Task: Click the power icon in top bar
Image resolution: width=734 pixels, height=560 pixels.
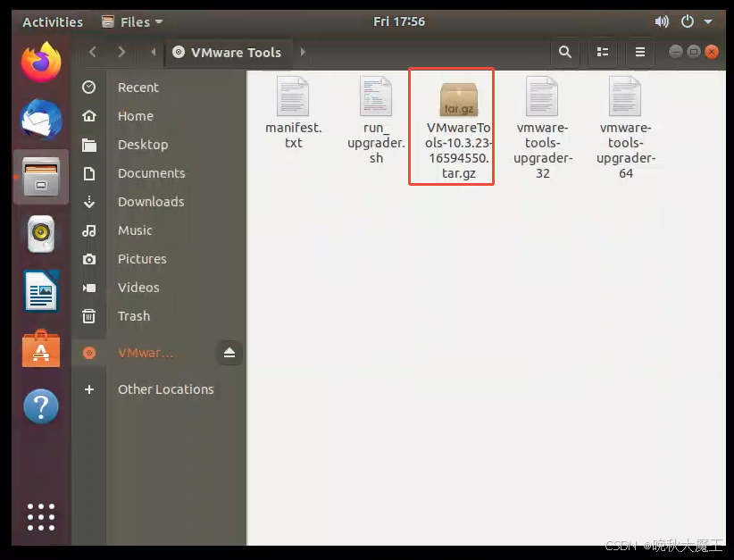Action: pos(688,21)
